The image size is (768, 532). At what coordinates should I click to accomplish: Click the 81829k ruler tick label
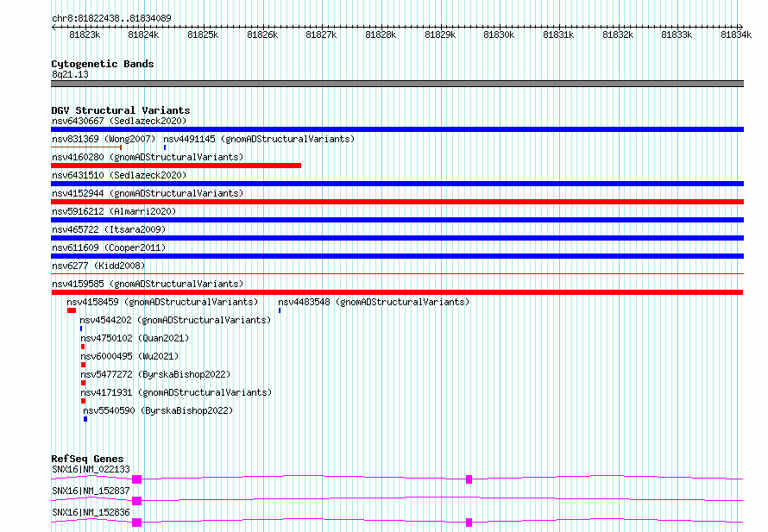(440, 34)
